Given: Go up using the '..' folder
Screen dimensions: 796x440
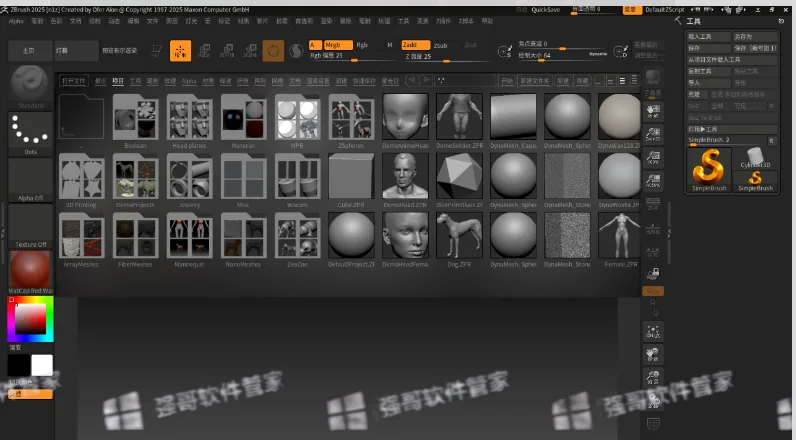Looking at the screenshot, I should tap(81, 121).
